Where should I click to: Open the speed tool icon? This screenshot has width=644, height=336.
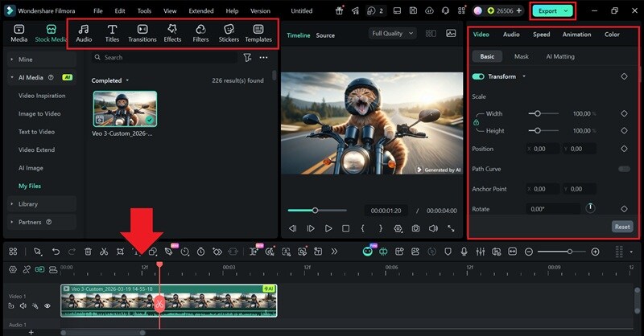[185, 252]
